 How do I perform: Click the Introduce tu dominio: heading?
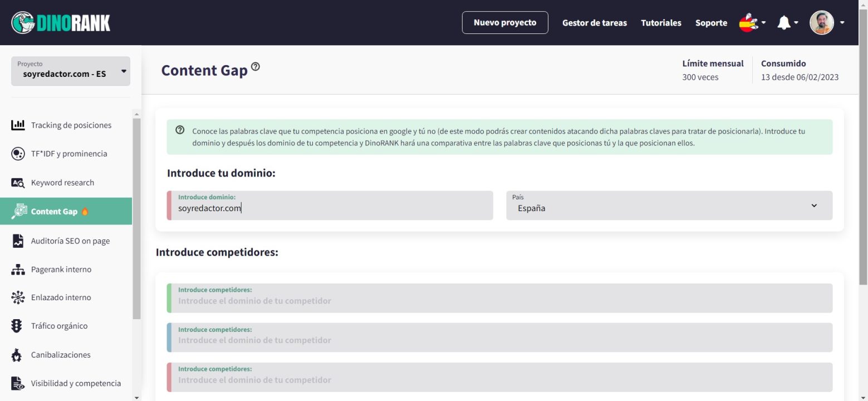(222, 173)
